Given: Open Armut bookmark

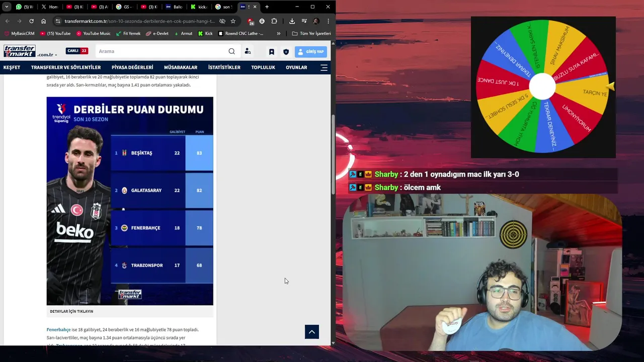Looking at the screenshot, I should click(183, 34).
